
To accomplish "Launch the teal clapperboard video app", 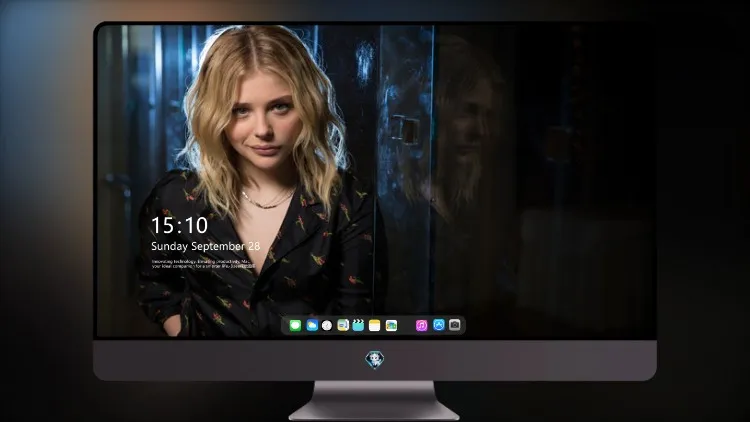I will (358, 325).
